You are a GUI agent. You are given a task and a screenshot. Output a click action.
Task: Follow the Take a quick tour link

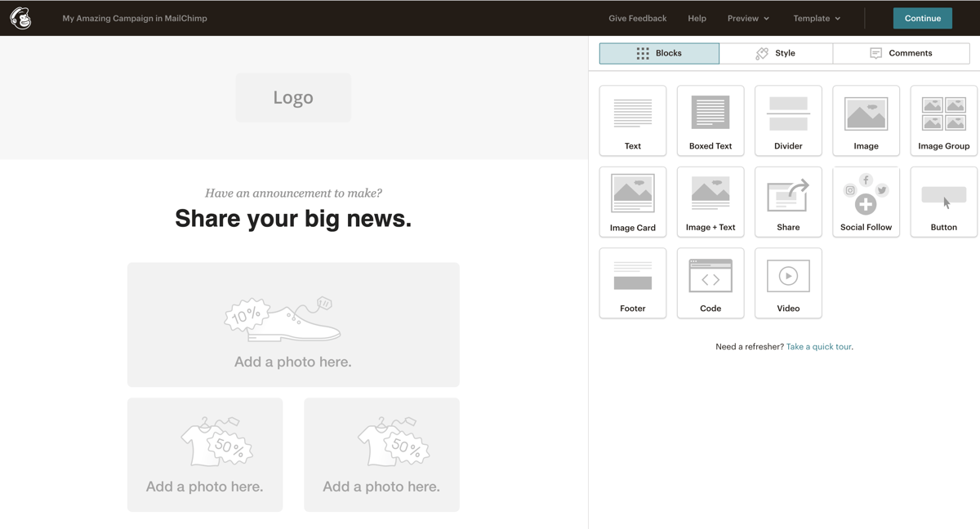point(818,347)
